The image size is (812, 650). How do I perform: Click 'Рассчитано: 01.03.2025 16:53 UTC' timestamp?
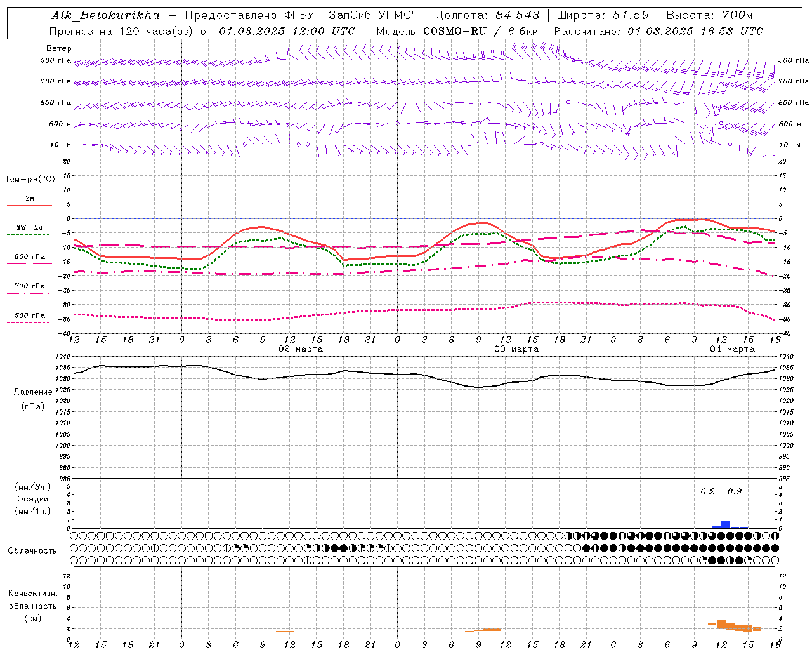(658, 31)
